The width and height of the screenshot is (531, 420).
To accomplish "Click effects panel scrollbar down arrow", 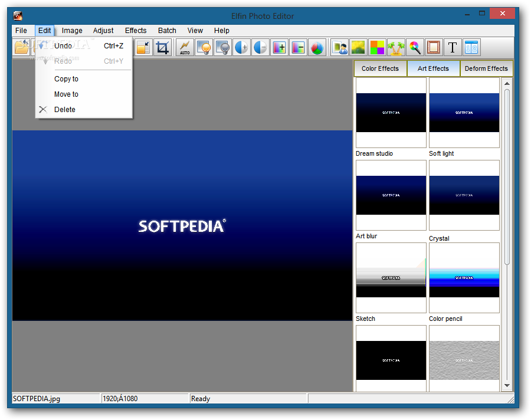I will click(x=507, y=385).
